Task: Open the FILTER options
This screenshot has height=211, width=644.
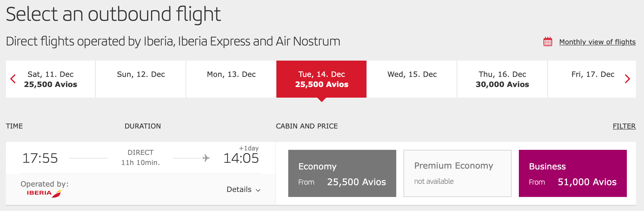Action: (624, 126)
